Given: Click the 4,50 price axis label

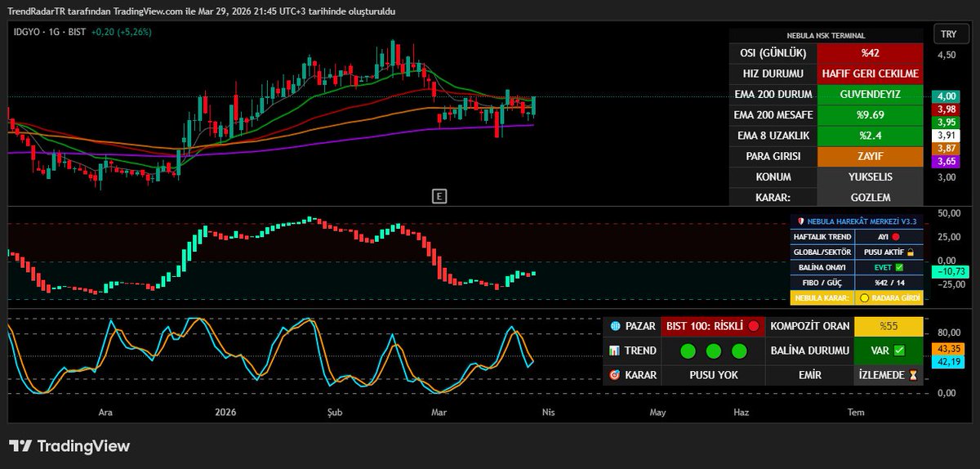Looking at the screenshot, I should click(947, 55).
